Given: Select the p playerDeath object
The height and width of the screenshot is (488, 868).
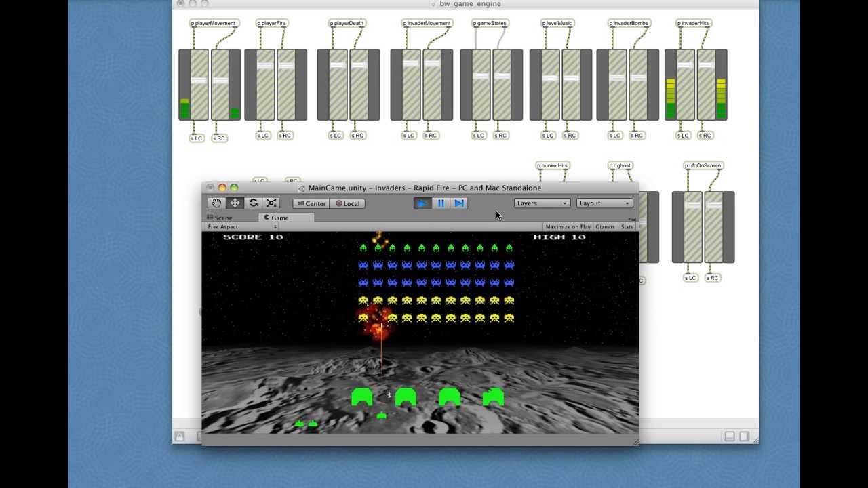Looking at the screenshot, I should pyautogui.click(x=347, y=23).
